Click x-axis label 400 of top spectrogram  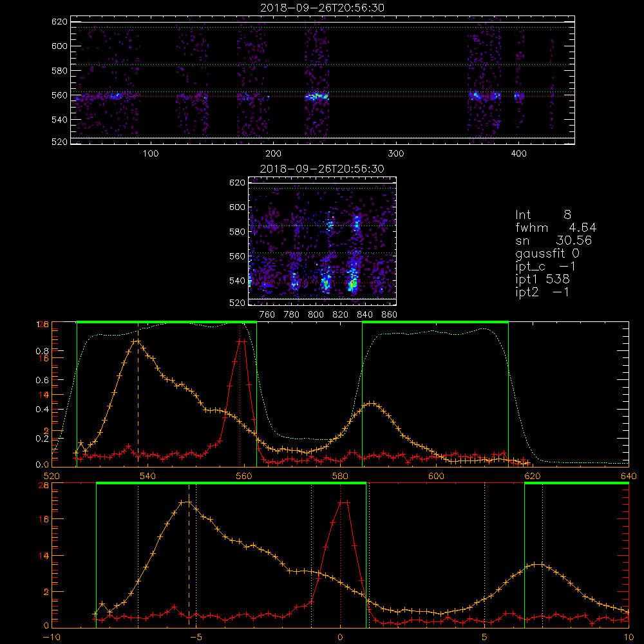click(x=518, y=154)
